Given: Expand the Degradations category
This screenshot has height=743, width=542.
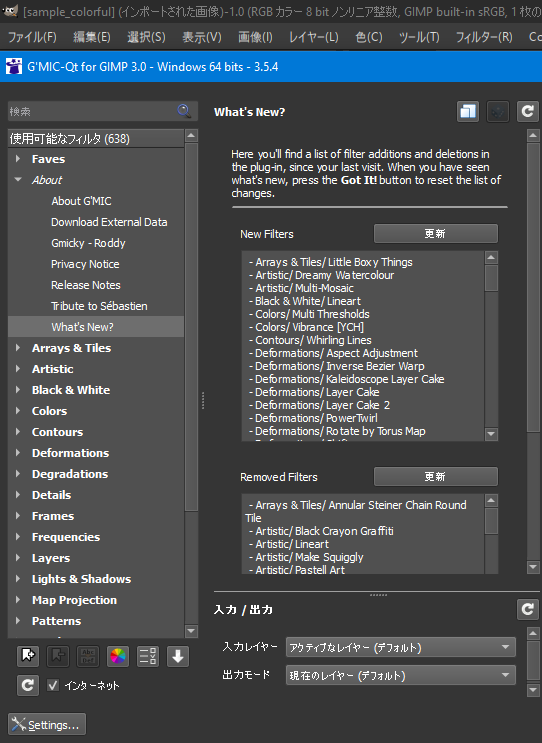Looking at the screenshot, I should (x=18, y=474).
